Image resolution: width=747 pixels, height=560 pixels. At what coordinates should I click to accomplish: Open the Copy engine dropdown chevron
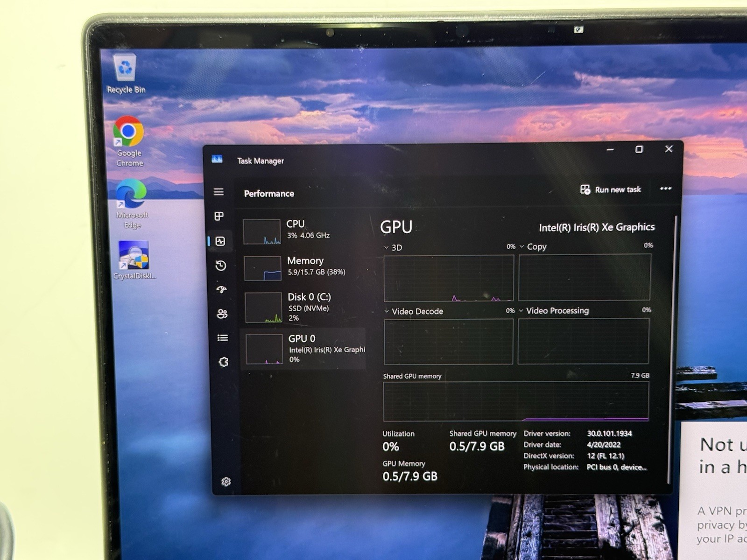coord(522,246)
